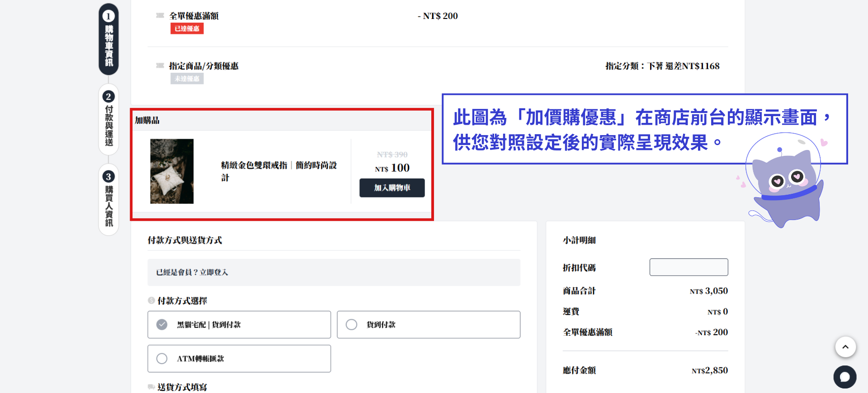Select 黑貓宅配 | 貨到付款 payment option
This screenshot has height=393, width=868.
tap(239, 324)
